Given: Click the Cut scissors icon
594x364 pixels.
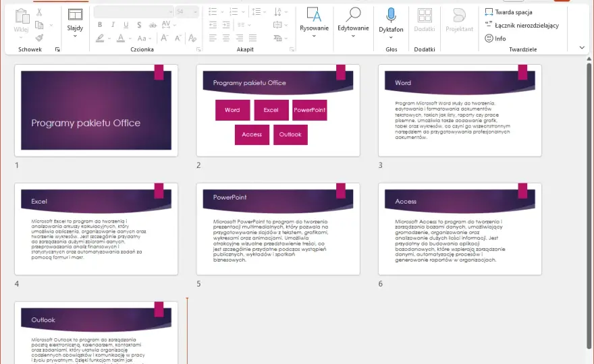Looking at the screenshot, I should 39,12.
